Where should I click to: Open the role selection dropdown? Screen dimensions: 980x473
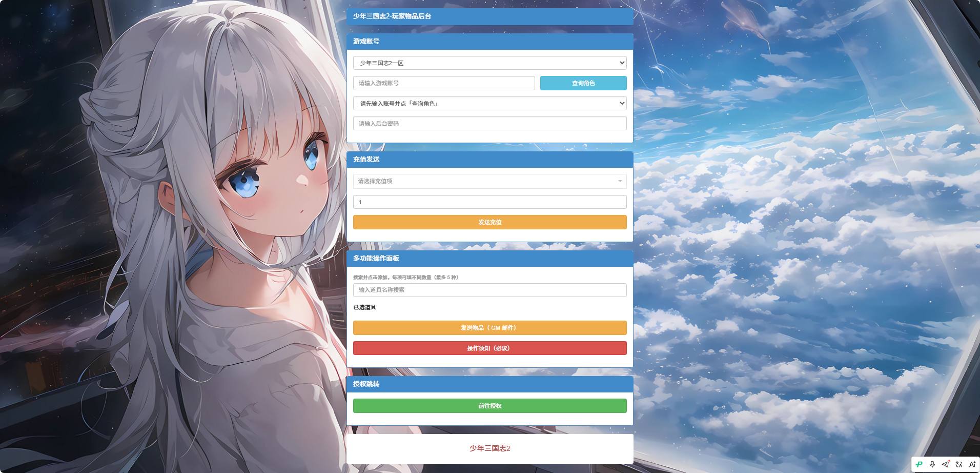click(x=489, y=104)
